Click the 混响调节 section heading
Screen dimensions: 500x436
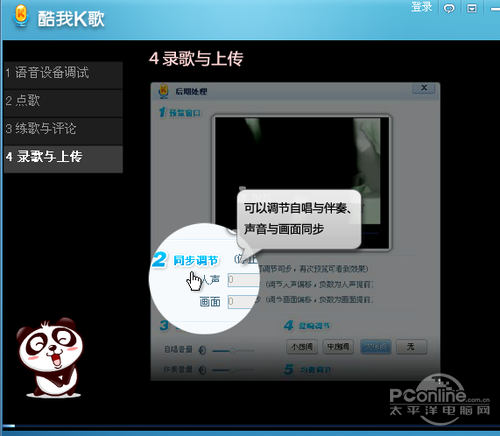tap(314, 326)
